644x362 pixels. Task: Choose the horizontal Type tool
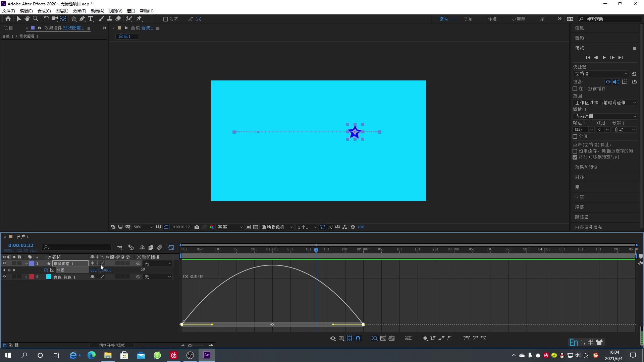tap(91, 19)
